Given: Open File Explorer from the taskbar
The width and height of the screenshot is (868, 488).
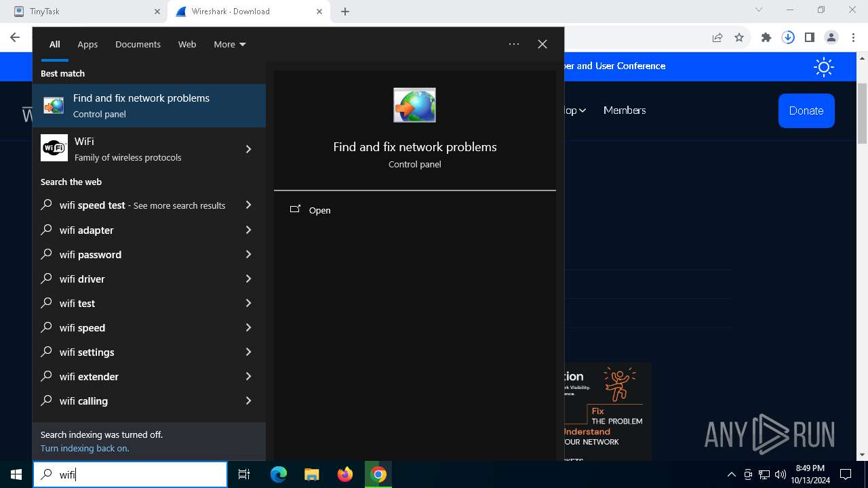Looking at the screenshot, I should 311,474.
